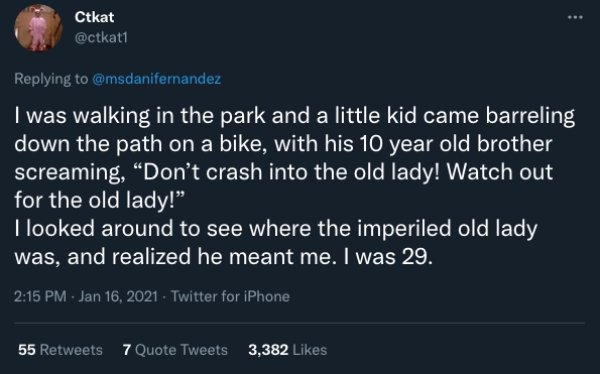
Task: Open the @msdanifernandez mention link
Action: (x=157, y=79)
